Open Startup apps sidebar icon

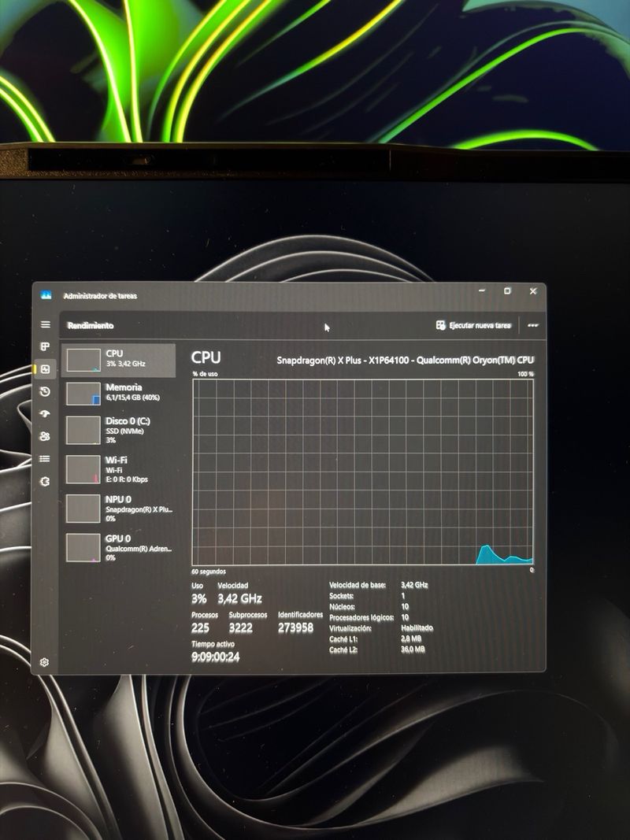click(x=45, y=413)
